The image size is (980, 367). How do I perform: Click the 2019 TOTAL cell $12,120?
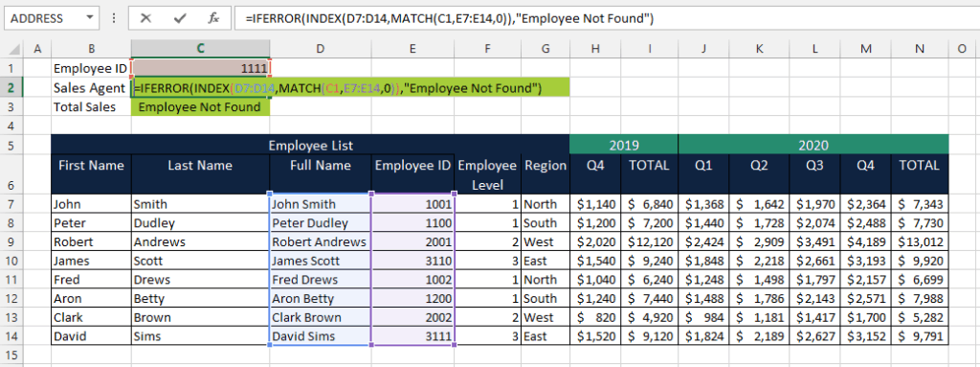click(x=650, y=241)
